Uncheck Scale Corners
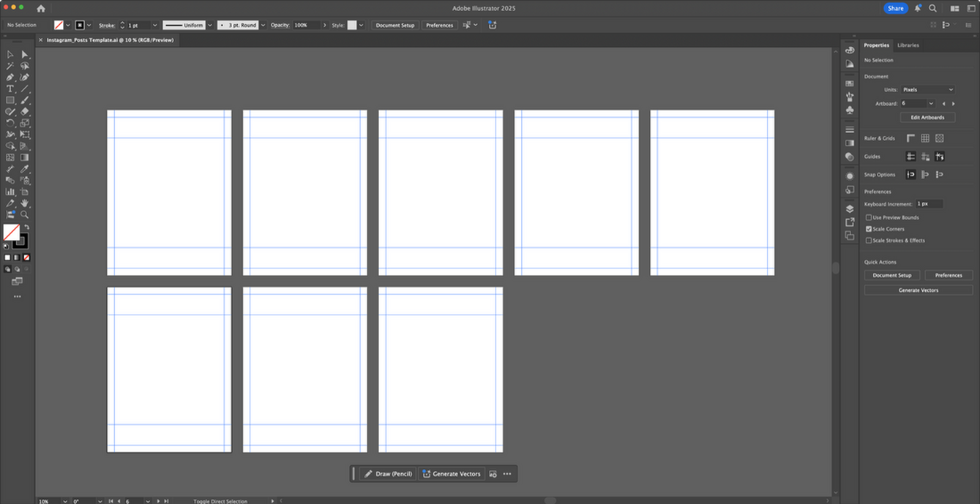Screen dimensions: 980x504 point(869,229)
